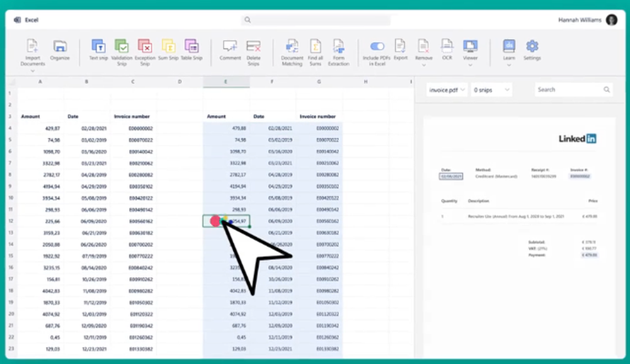Click the boxed Date field in invoice PDF

(451, 176)
